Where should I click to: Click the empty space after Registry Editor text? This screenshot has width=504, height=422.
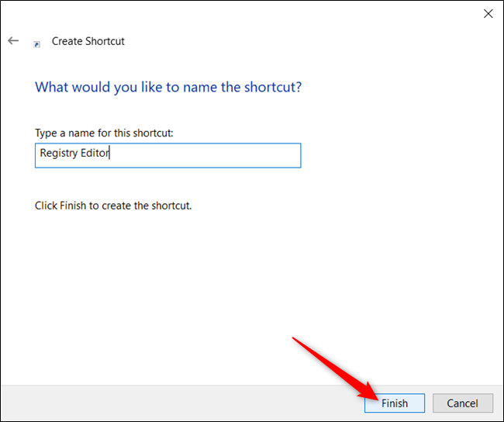click(205, 155)
